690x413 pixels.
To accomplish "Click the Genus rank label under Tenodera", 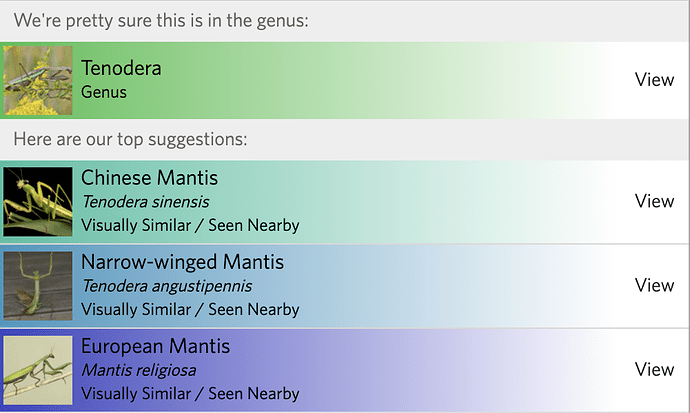I will [x=104, y=92].
